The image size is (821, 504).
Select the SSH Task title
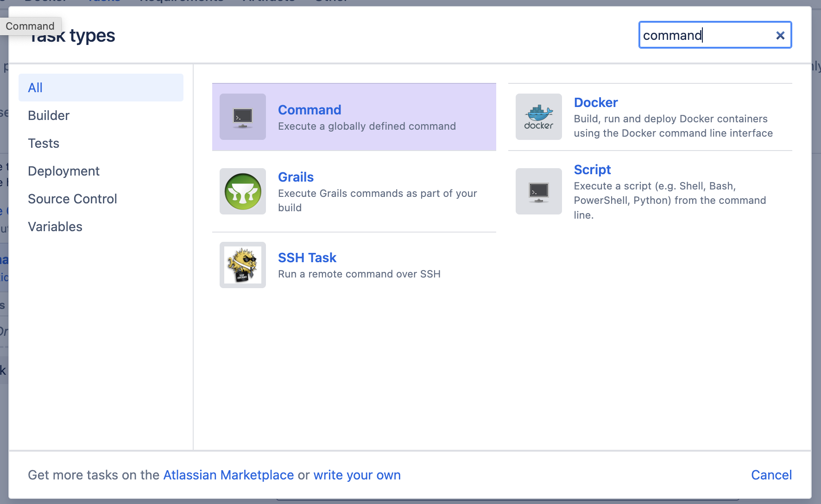pyautogui.click(x=307, y=258)
